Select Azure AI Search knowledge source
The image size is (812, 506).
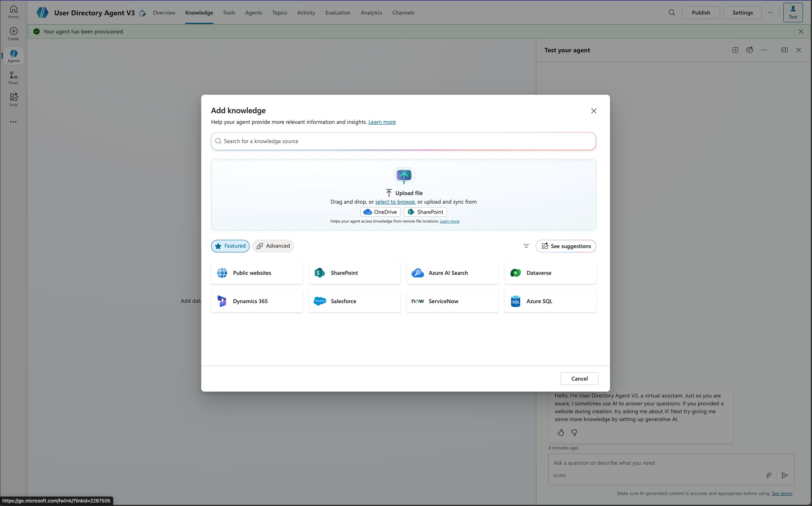pos(452,273)
